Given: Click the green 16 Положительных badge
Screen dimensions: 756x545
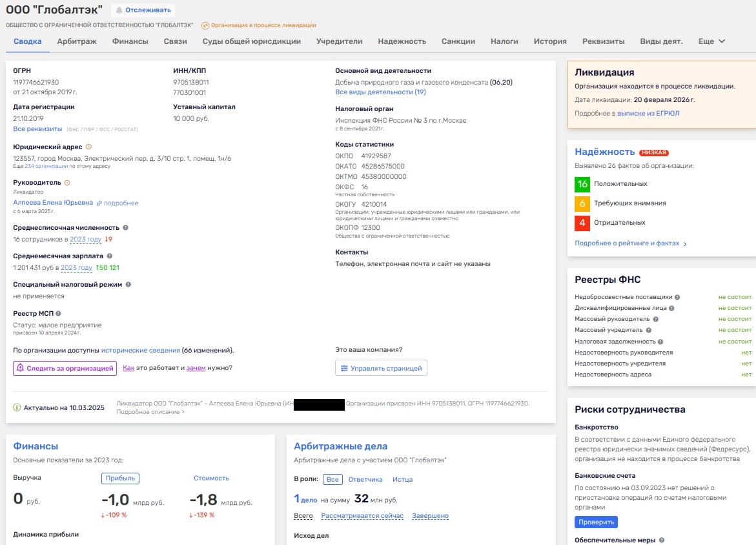Looking at the screenshot, I should [x=582, y=184].
